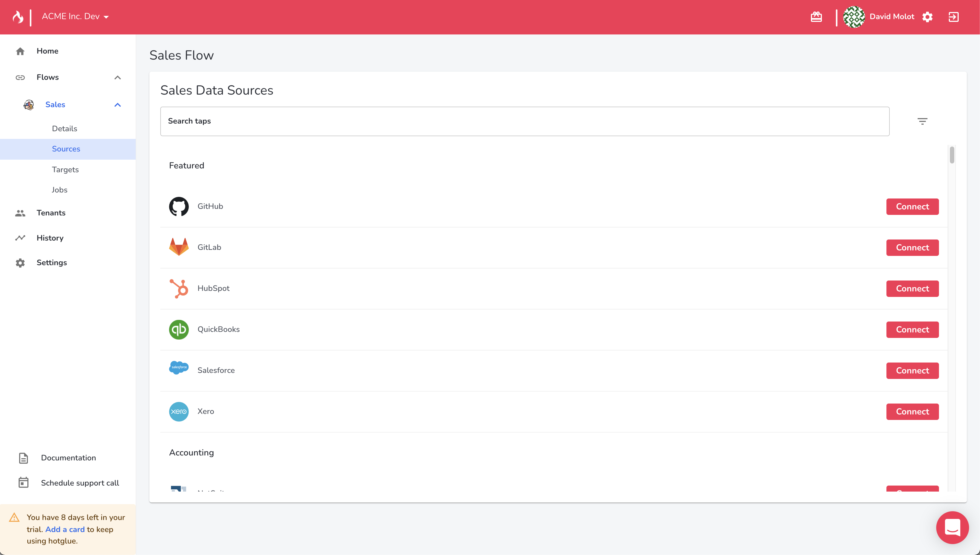Click the Xero row label
This screenshot has width=980, height=555.
[205, 411]
